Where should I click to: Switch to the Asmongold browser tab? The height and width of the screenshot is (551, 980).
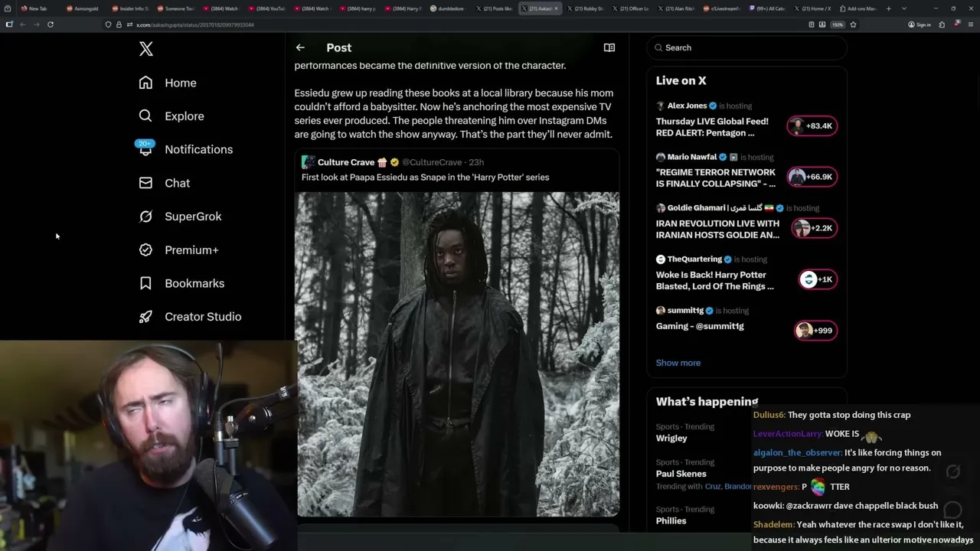(x=83, y=8)
